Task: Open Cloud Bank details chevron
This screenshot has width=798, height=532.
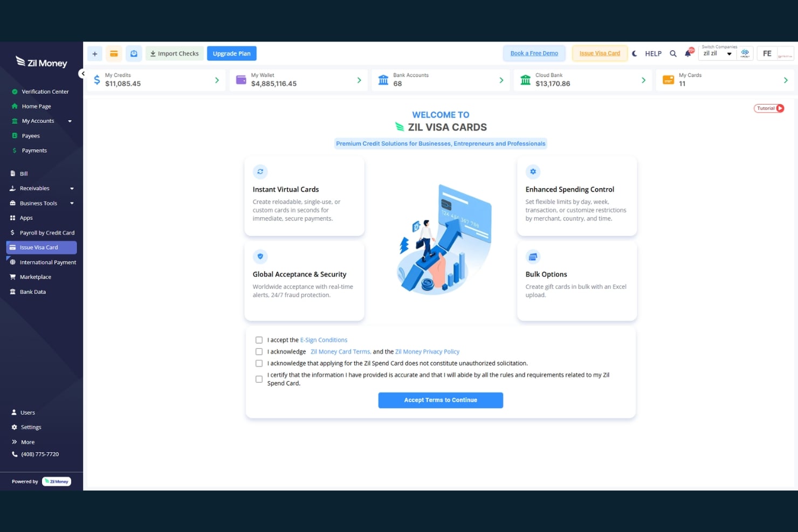Action: click(x=643, y=80)
